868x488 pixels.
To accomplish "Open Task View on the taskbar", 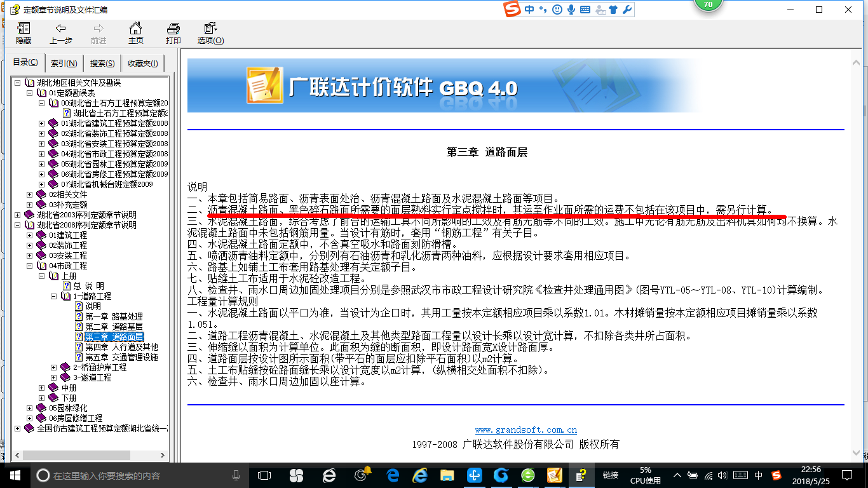I will tap(264, 475).
